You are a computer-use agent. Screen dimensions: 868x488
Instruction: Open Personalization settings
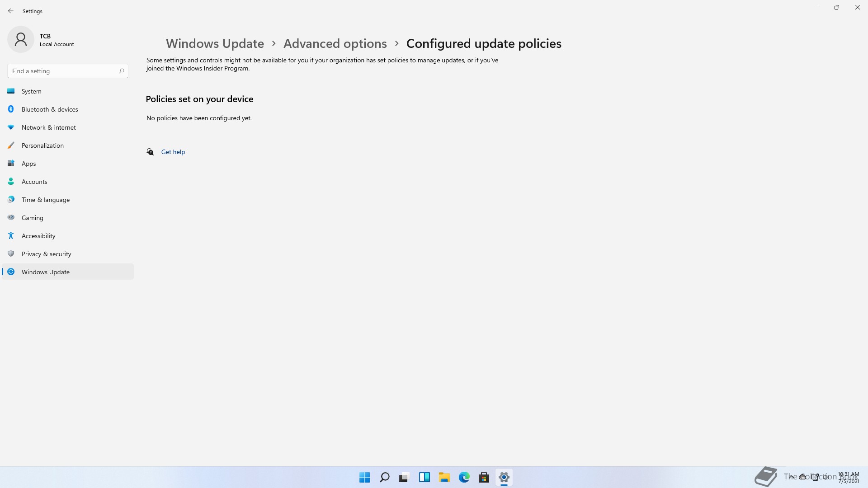pos(68,145)
